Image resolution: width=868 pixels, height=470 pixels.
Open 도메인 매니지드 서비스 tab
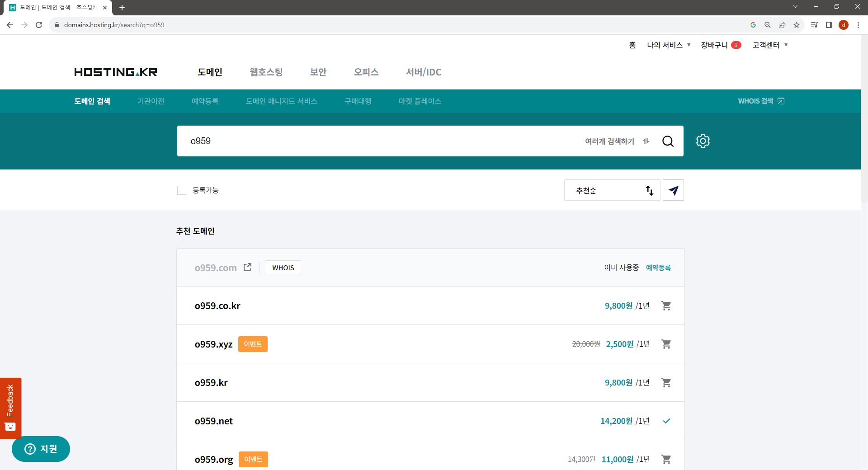[x=282, y=101]
